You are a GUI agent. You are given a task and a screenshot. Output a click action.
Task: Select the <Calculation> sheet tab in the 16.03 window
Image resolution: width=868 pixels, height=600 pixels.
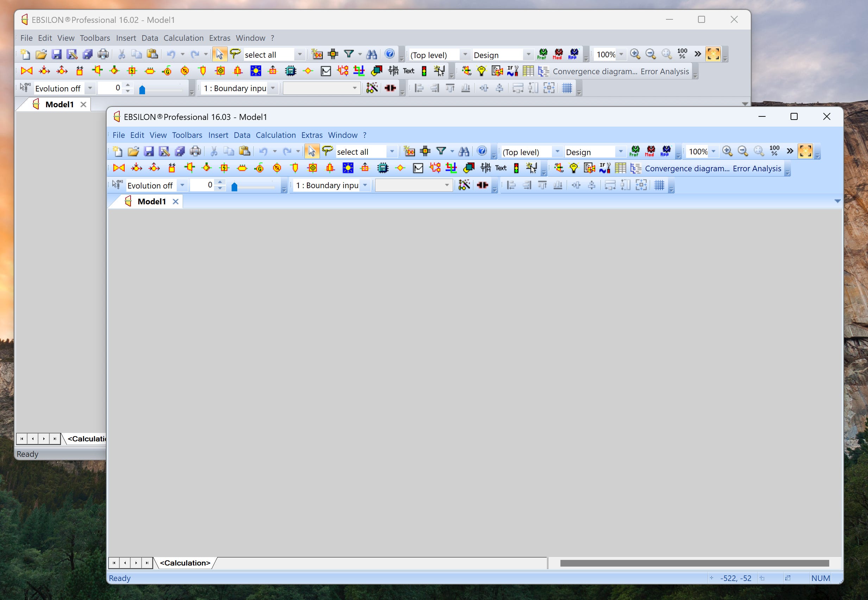(185, 563)
